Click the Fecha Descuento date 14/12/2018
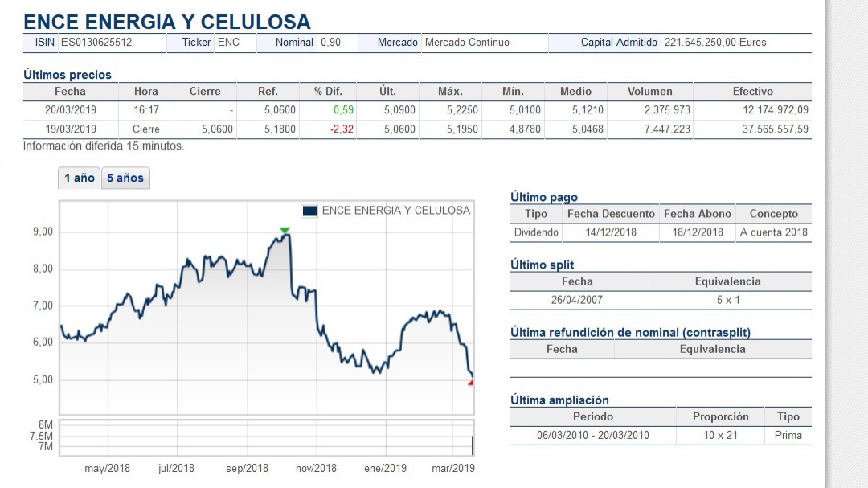This screenshot has height=488, width=868. [611, 232]
